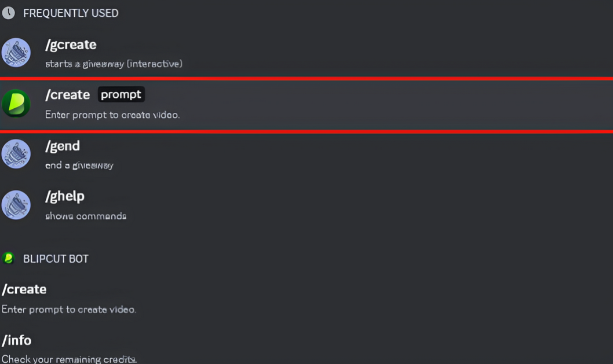Select /info to check remaining credits
The height and width of the screenshot is (364, 613).
[17, 341]
